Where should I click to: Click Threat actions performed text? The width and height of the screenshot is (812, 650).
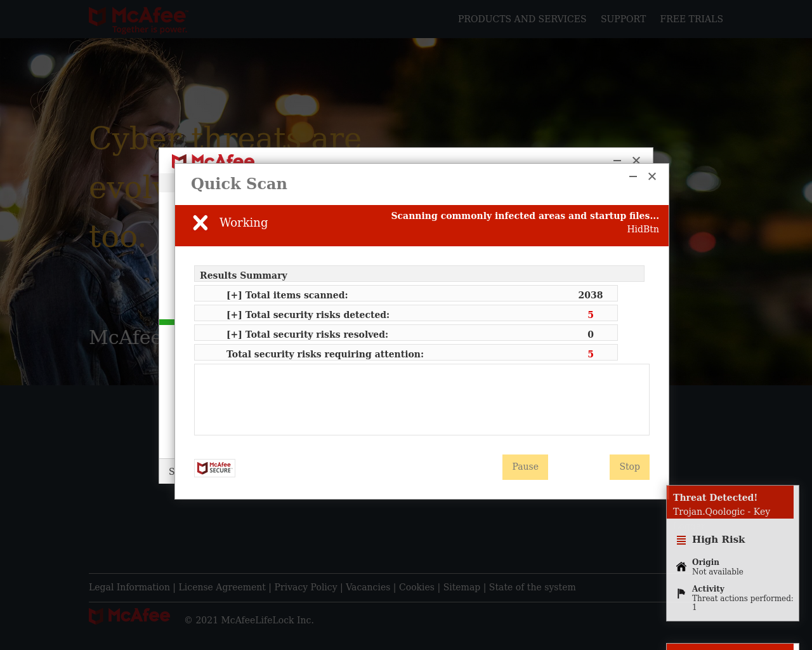742,602
